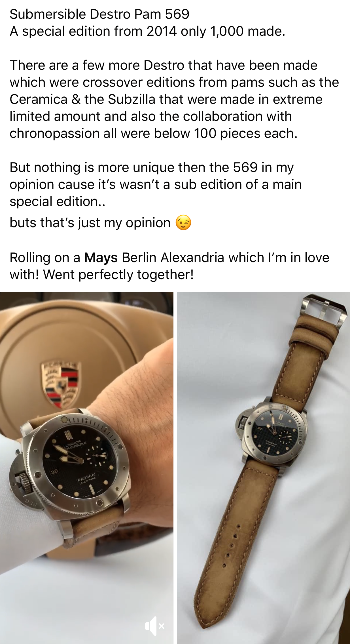The width and height of the screenshot is (350, 644).
Task: Open the right photo of the watch strap
Action: (264, 468)
